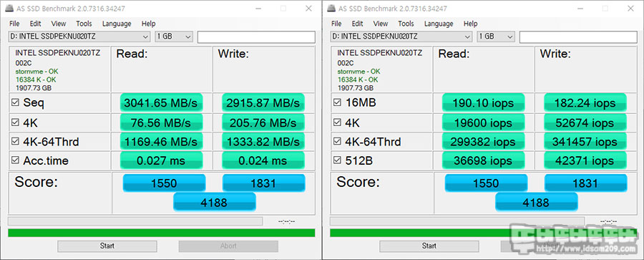Image resolution: width=644 pixels, height=260 pixels.
Task: Click 4K read result 76.56 MB/s
Action: 162,122
